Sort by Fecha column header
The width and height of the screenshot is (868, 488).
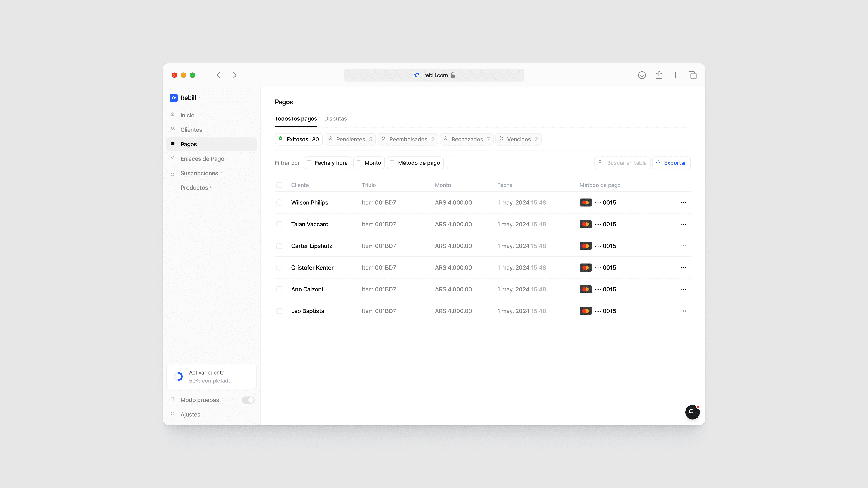505,185
